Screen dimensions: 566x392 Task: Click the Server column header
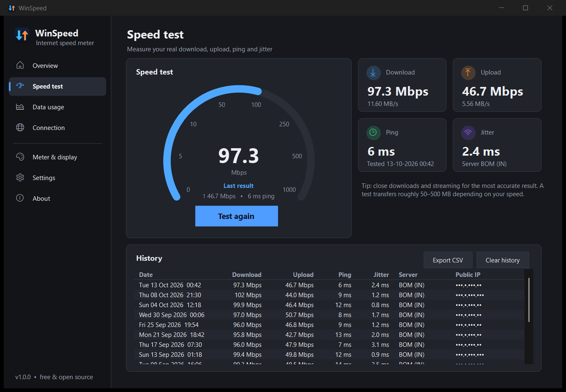coord(408,275)
